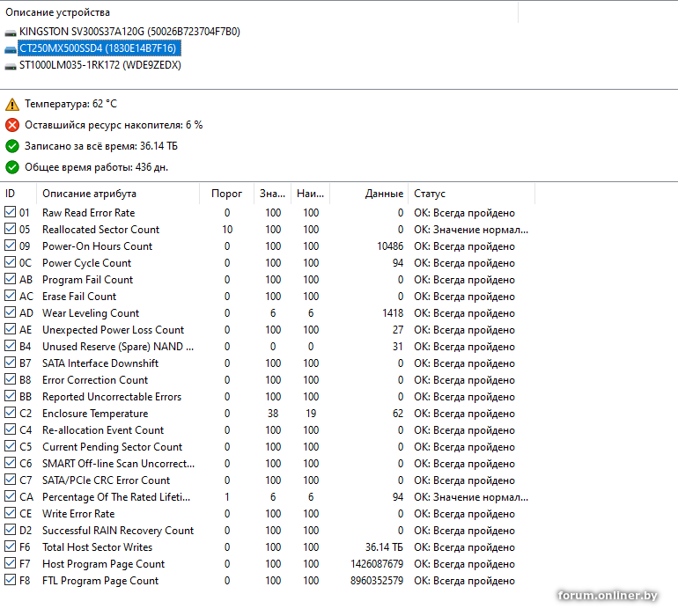
Task: Click the green icon beside total written data
Action: tap(11, 146)
